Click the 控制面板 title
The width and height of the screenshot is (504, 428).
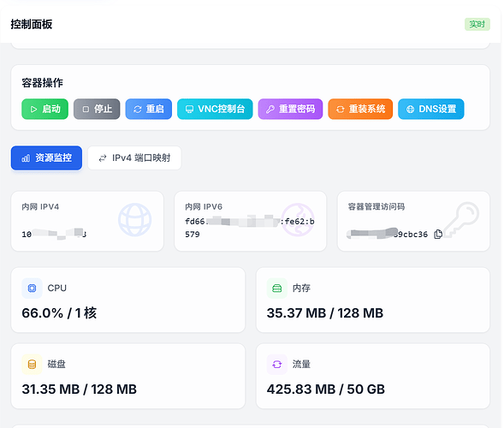[x=31, y=24]
